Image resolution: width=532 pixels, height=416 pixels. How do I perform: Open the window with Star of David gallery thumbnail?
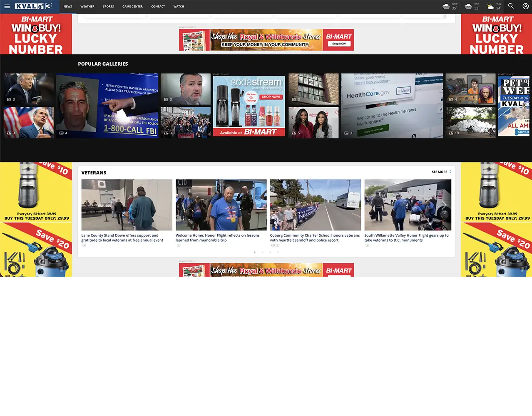tap(313, 89)
